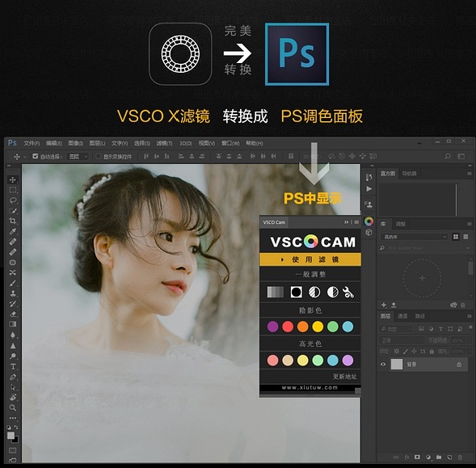The width and height of the screenshot is (476, 468).
Task: Click the wrench settings icon in VSCO panel
Action: [348, 292]
